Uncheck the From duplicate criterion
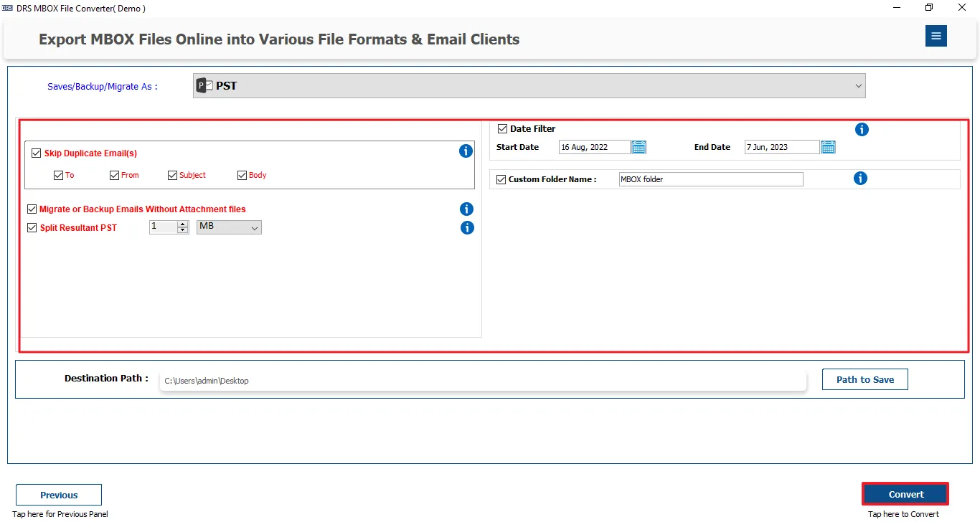This screenshot has width=980, height=522. 115,175
